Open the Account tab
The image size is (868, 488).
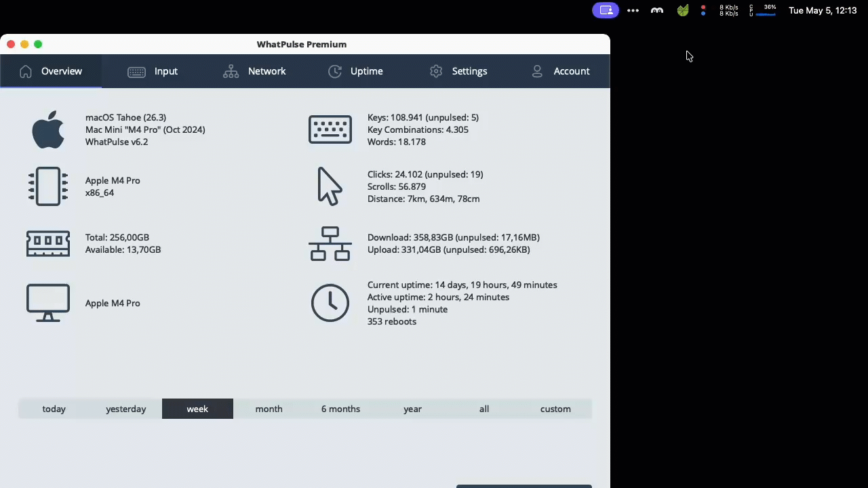click(559, 71)
